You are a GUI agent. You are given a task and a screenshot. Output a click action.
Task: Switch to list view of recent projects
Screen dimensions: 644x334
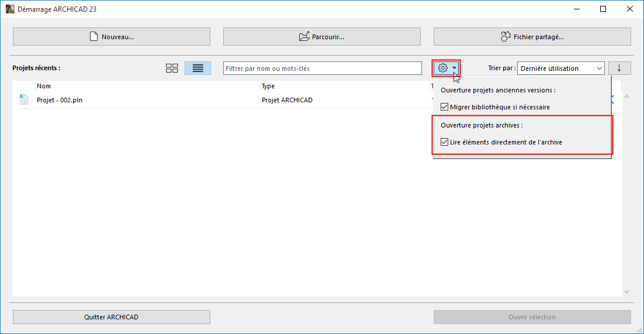point(198,68)
